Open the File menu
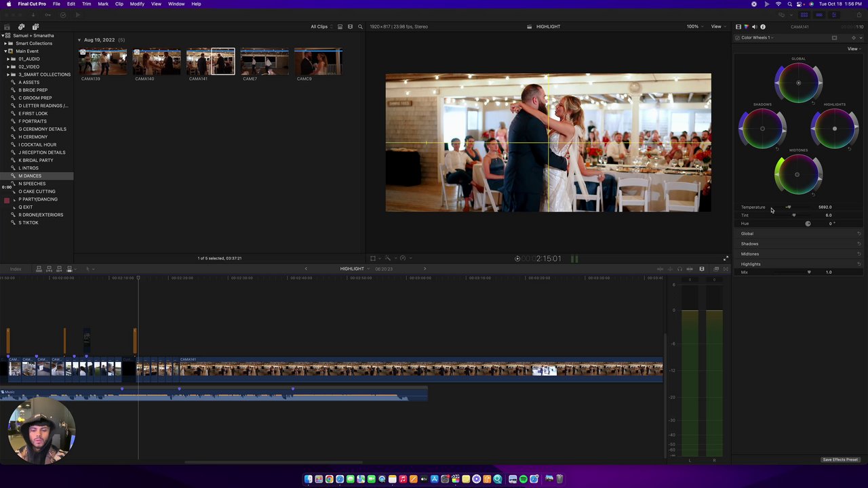The image size is (868, 488). (56, 4)
